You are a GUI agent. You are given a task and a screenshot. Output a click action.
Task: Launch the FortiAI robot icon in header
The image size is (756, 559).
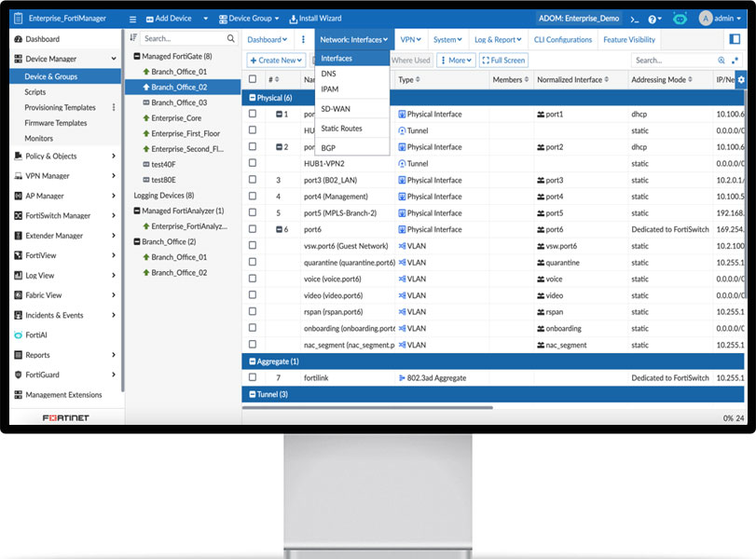tap(680, 19)
